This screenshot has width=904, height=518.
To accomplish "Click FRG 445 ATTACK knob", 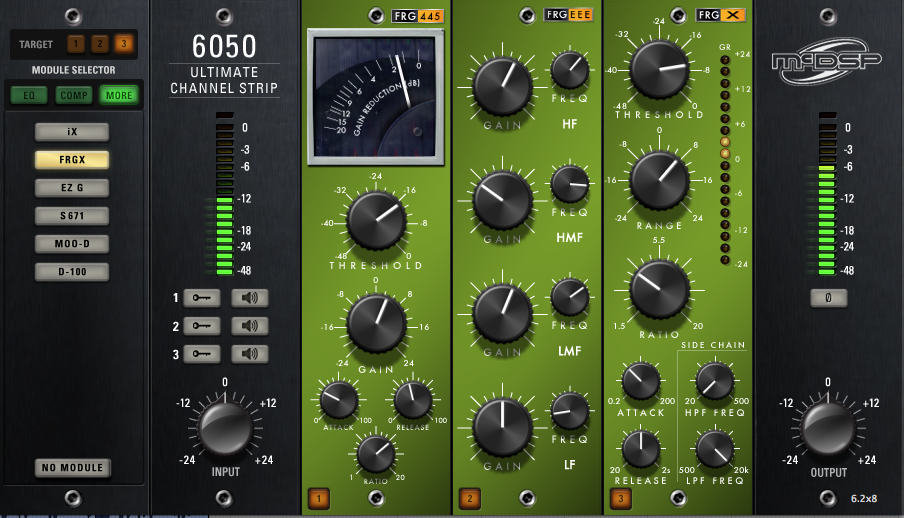I will pos(339,399).
